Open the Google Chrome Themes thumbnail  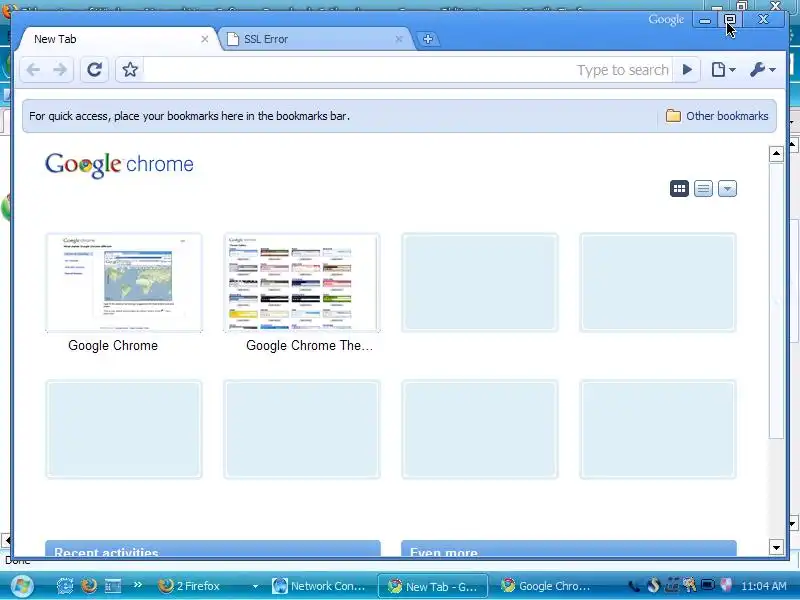tap(302, 283)
